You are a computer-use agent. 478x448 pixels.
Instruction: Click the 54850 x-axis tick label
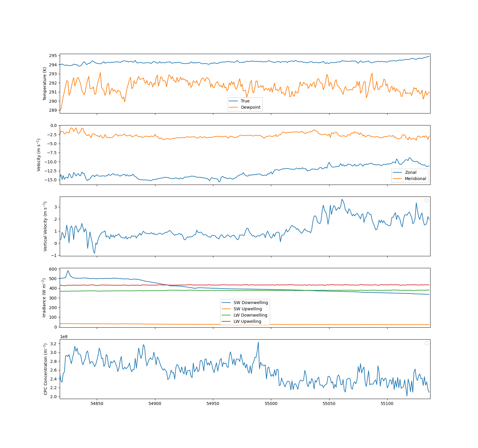click(97, 403)
